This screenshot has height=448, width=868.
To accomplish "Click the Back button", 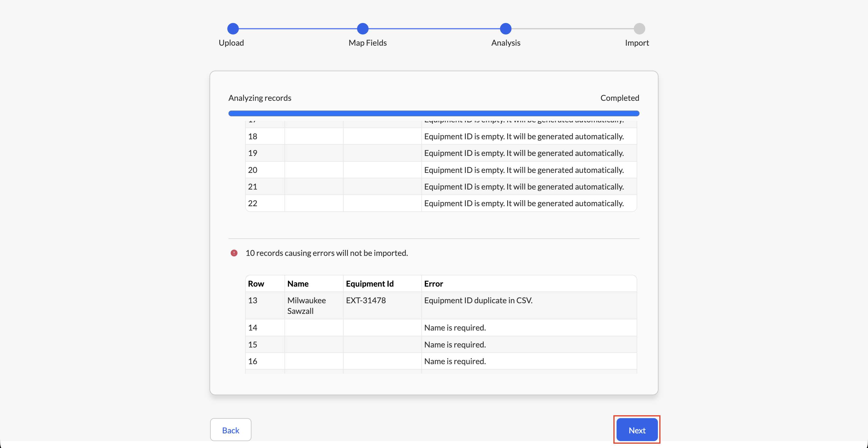I will 230,430.
